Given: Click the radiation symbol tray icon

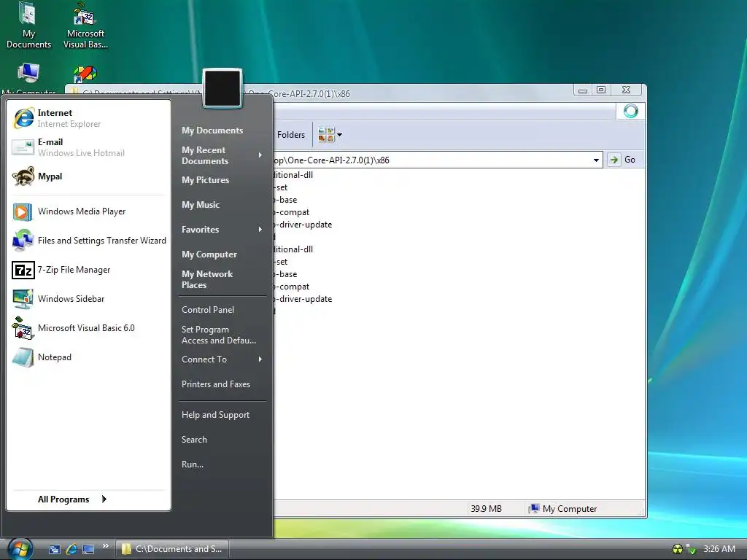Looking at the screenshot, I should click(678, 549).
